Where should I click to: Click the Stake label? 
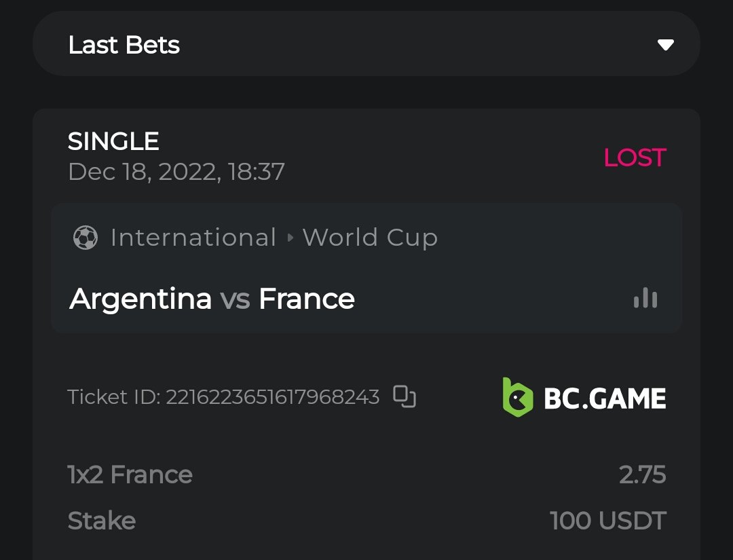click(102, 521)
